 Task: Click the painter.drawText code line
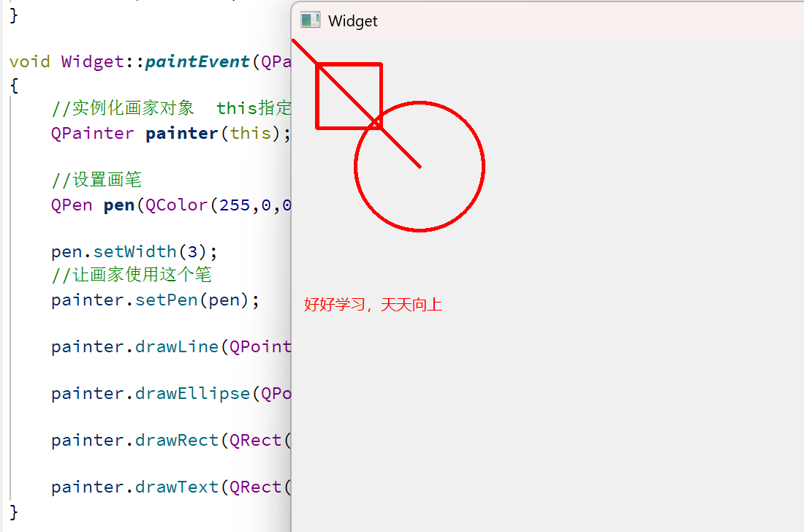pos(171,487)
